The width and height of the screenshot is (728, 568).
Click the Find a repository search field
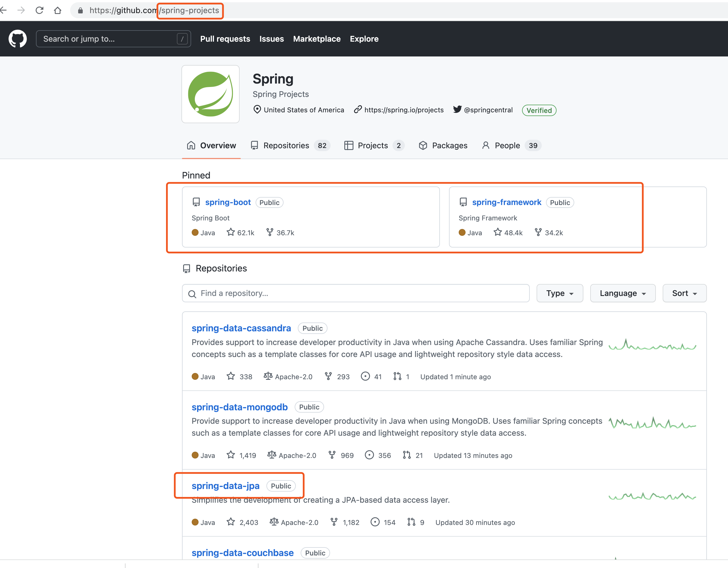tap(356, 293)
